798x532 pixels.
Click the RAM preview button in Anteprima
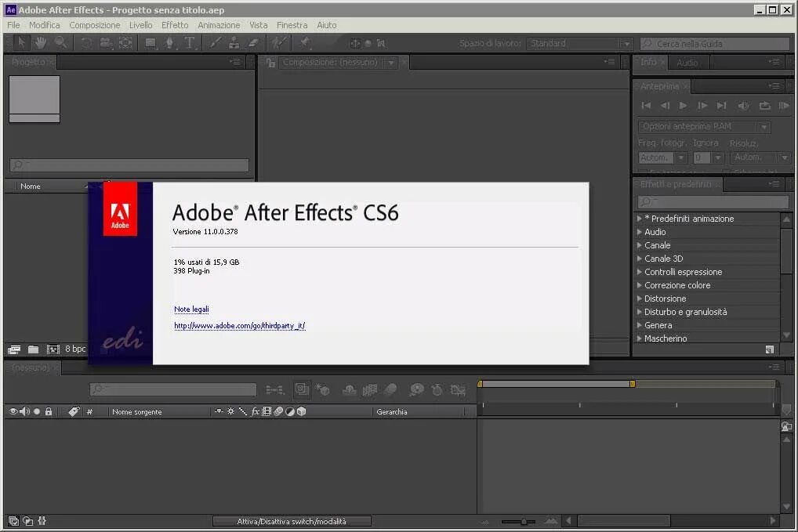coord(784,106)
